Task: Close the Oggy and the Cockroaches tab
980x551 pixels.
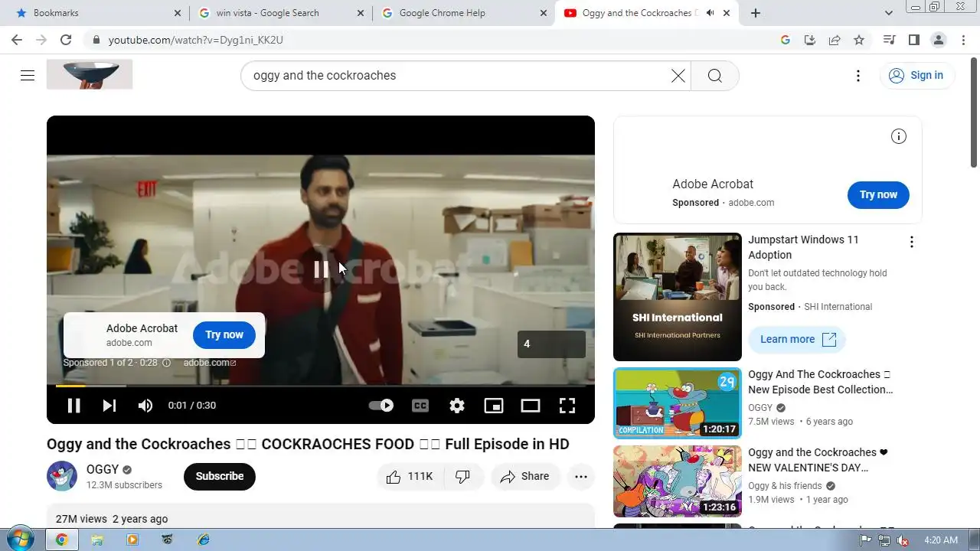Action: click(x=727, y=13)
